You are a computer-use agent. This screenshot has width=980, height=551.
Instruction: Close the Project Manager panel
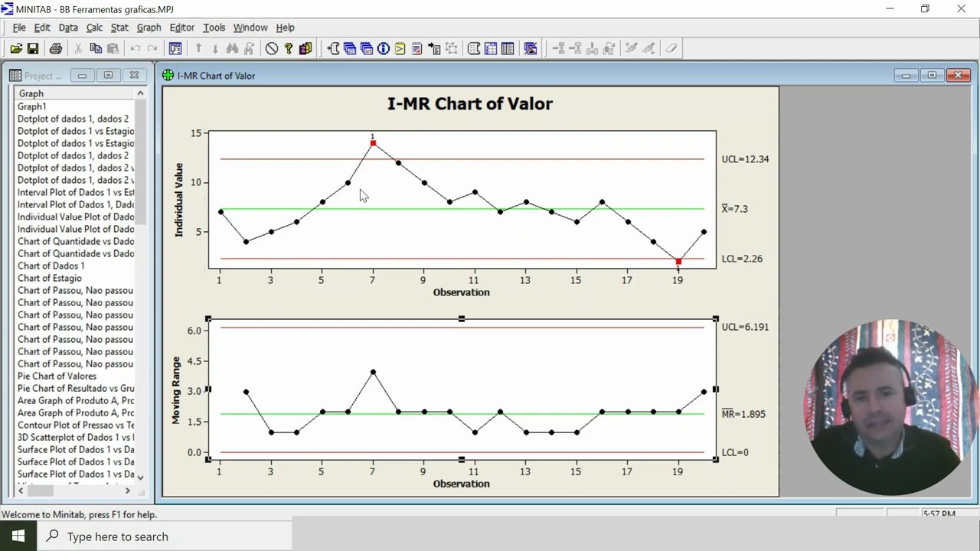coord(134,75)
